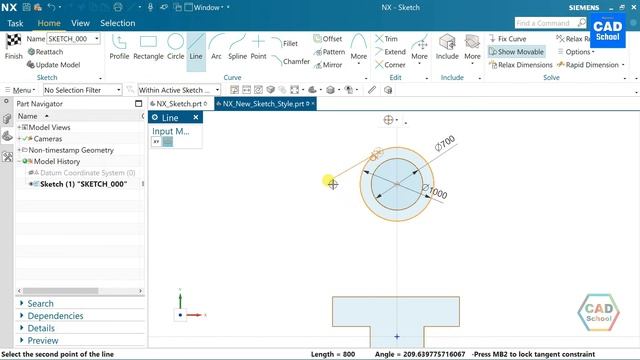Expand Model Views tree node
640x360 pixels.
coord(19,127)
